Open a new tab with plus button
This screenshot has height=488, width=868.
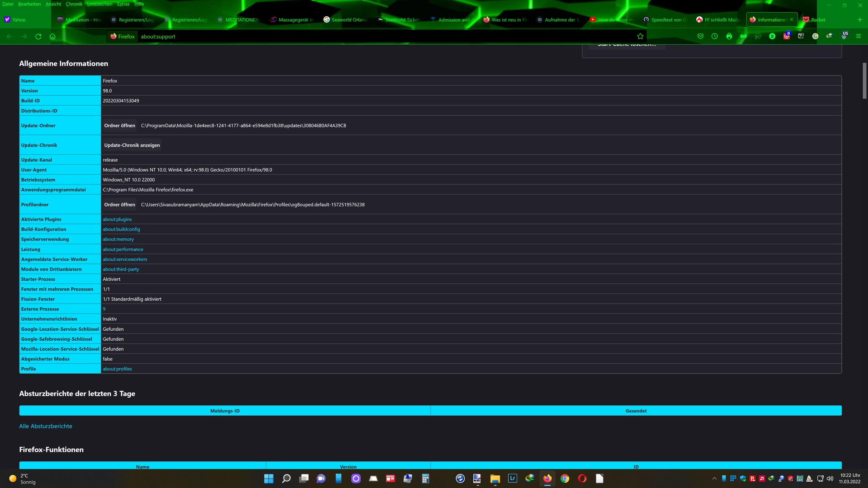tap(859, 20)
